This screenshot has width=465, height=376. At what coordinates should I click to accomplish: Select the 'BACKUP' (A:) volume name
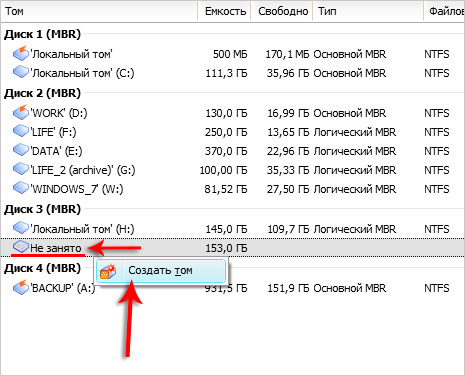[x=63, y=288]
